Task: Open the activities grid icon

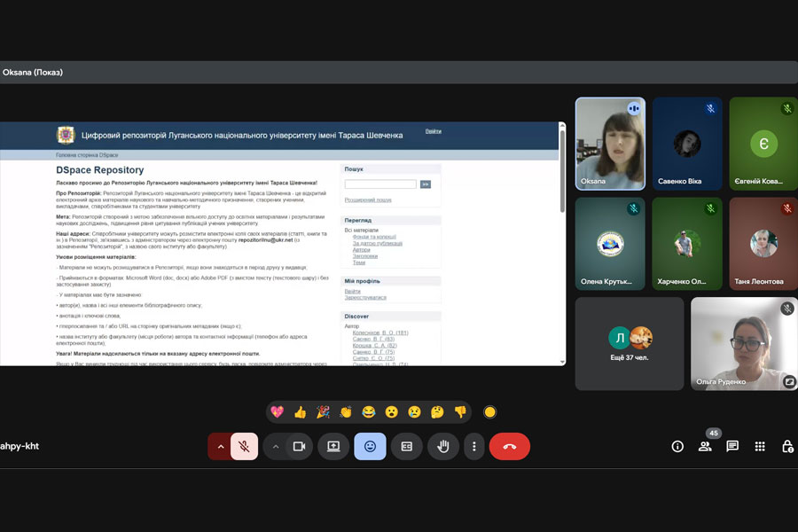Action: point(760,446)
